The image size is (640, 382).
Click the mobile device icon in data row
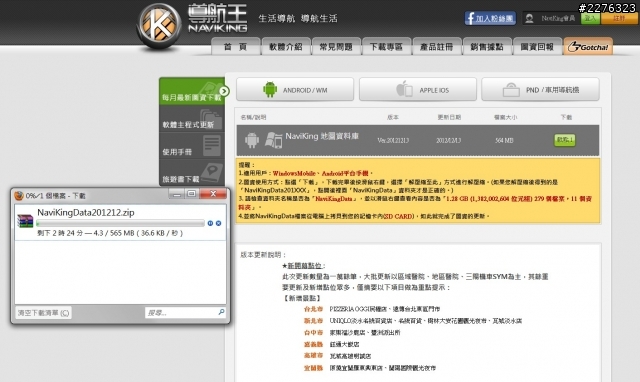click(x=273, y=140)
